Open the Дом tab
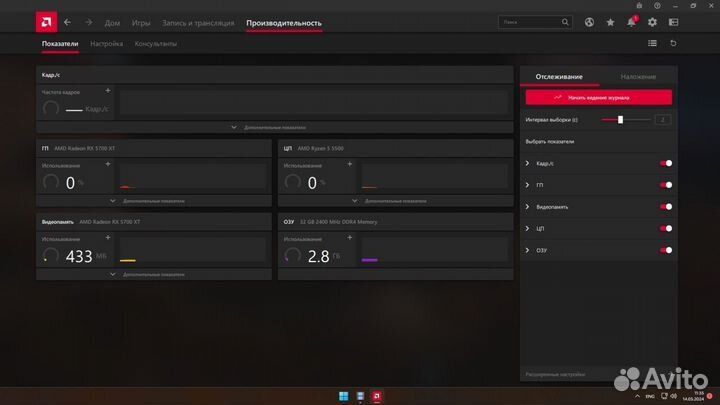This screenshot has height=405, width=720. point(112,22)
